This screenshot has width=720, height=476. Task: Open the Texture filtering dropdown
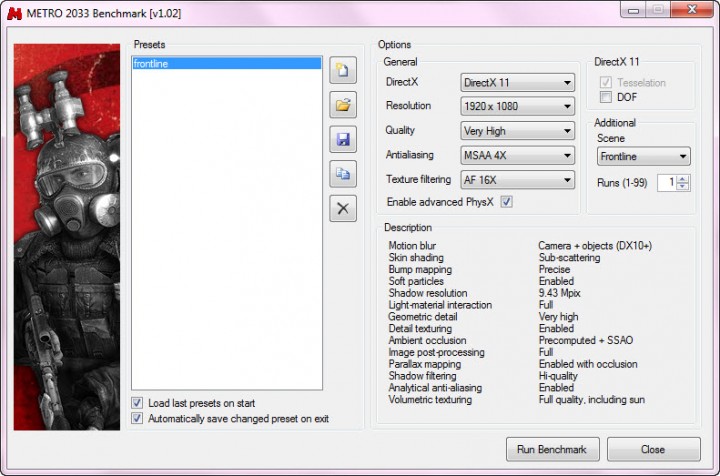518,180
